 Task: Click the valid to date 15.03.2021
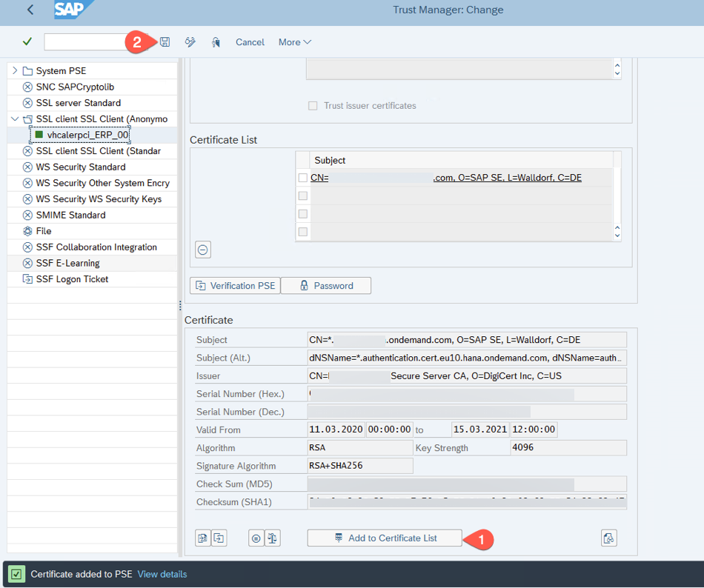pyautogui.click(x=480, y=430)
